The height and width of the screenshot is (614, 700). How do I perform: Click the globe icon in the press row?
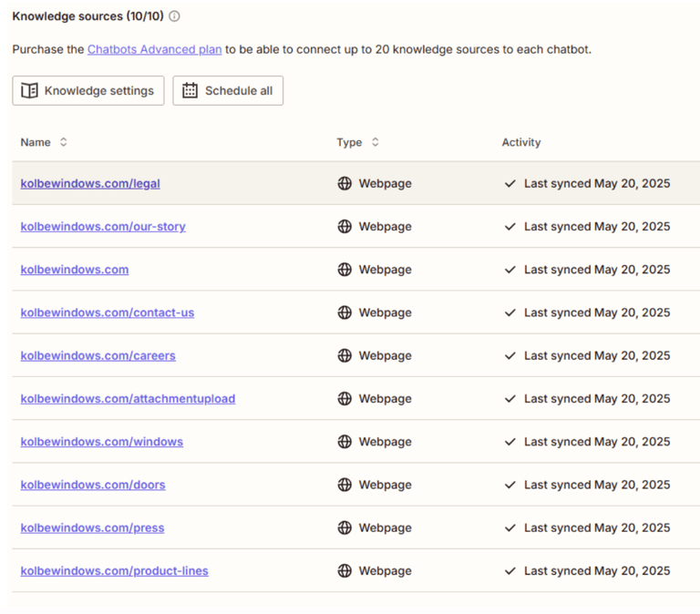(345, 527)
